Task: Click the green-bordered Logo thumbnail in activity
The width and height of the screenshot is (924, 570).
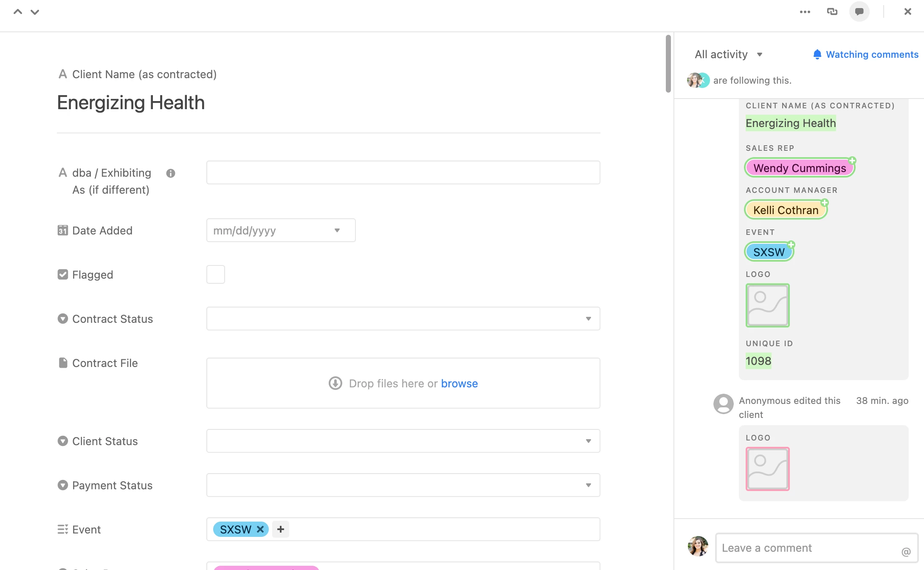Action: click(767, 305)
